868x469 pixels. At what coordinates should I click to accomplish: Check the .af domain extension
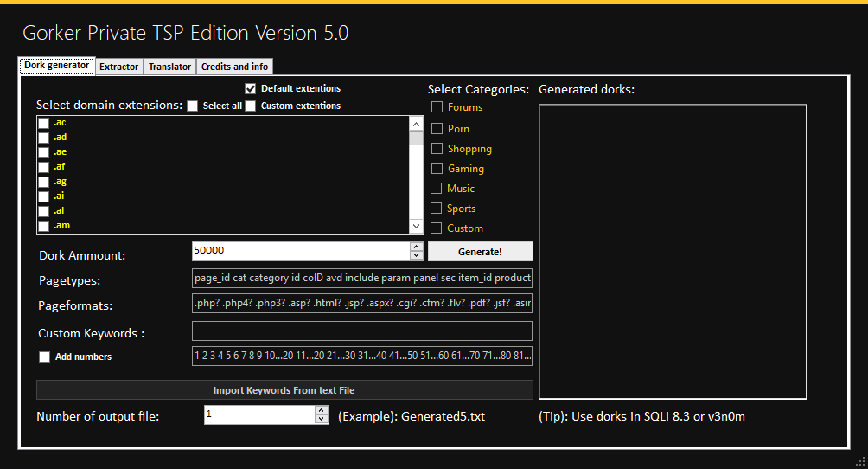[44, 167]
